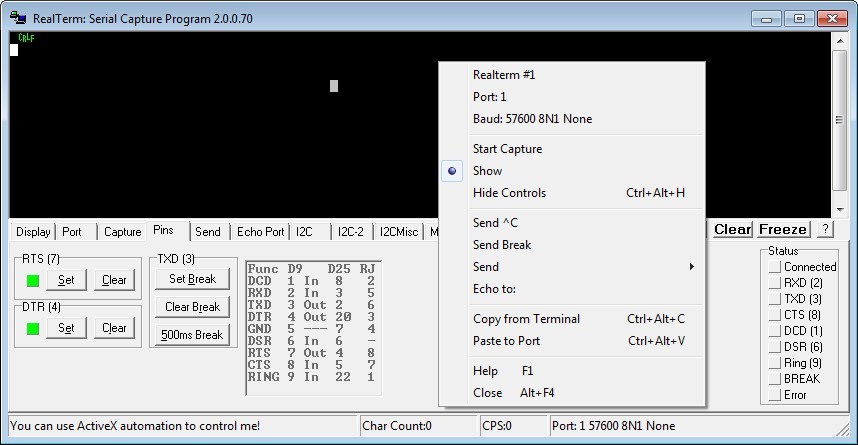Click the RealTerm application icon in title bar
Screen dimensions: 858x445
pos(18,18)
